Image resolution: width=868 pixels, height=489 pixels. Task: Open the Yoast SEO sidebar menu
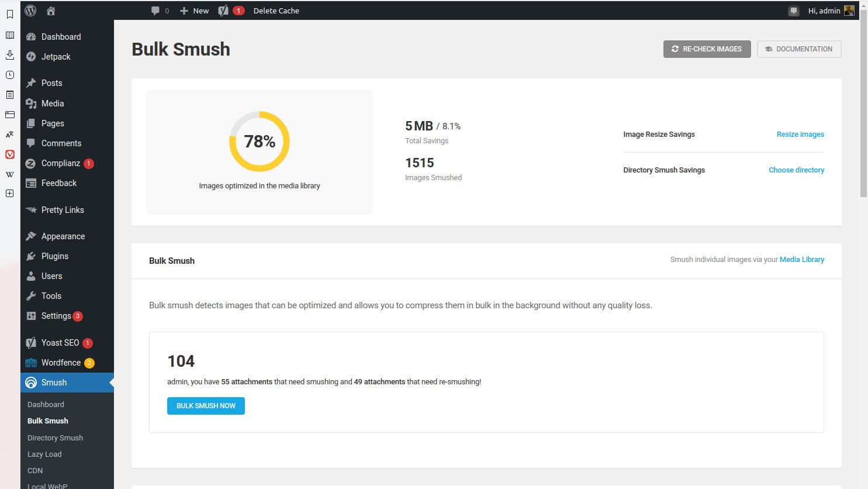point(67,343)
